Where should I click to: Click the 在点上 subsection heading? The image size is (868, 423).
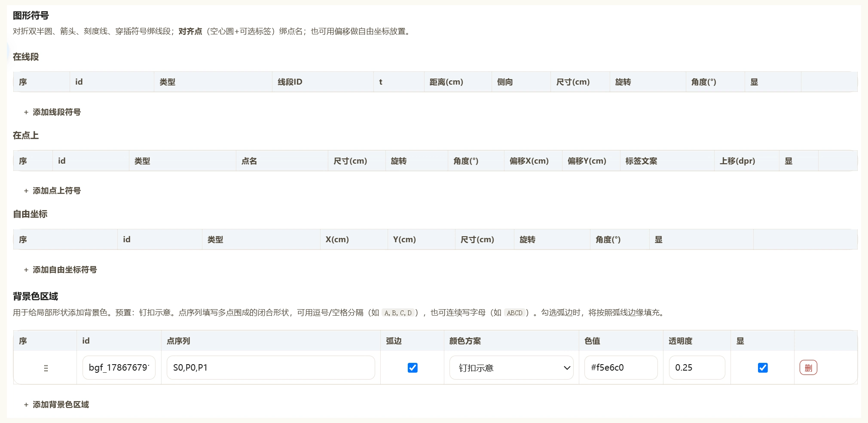pos(26,135)
